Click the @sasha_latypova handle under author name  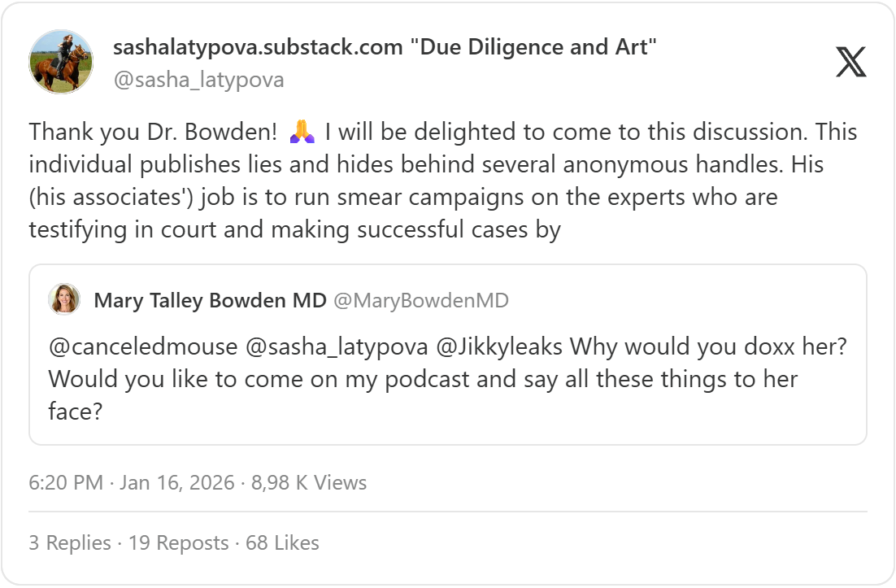198,80
